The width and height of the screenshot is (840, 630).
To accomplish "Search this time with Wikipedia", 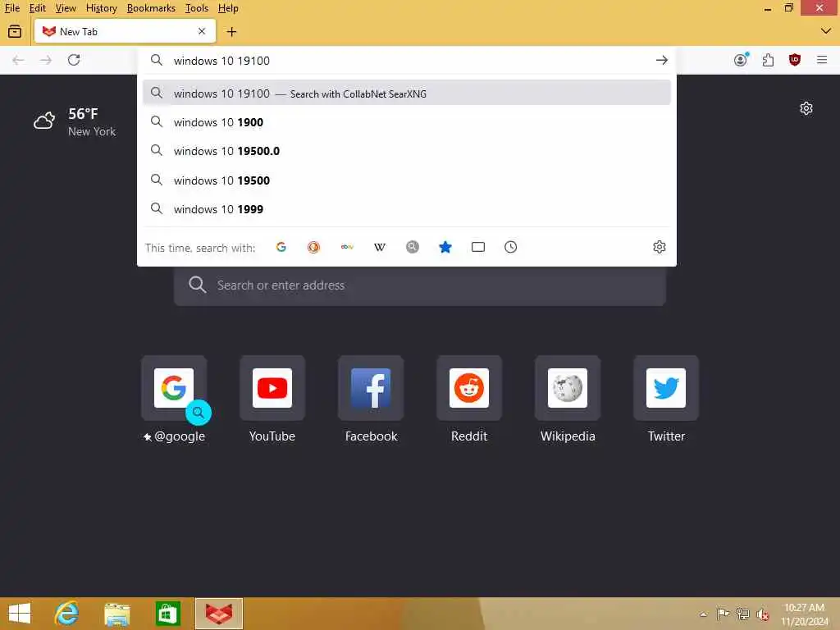I will click(x=380, y=247).
